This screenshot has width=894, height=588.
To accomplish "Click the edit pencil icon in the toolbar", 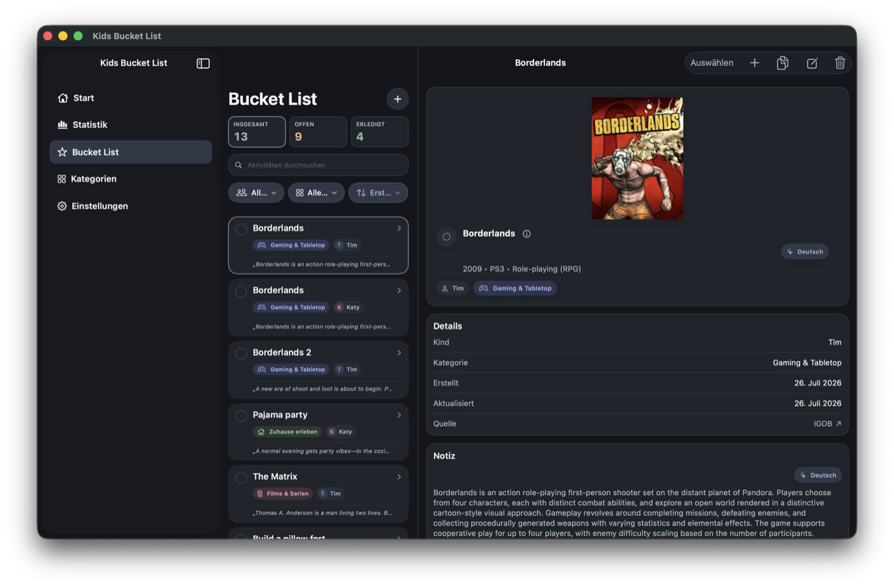I will (811, 63).
